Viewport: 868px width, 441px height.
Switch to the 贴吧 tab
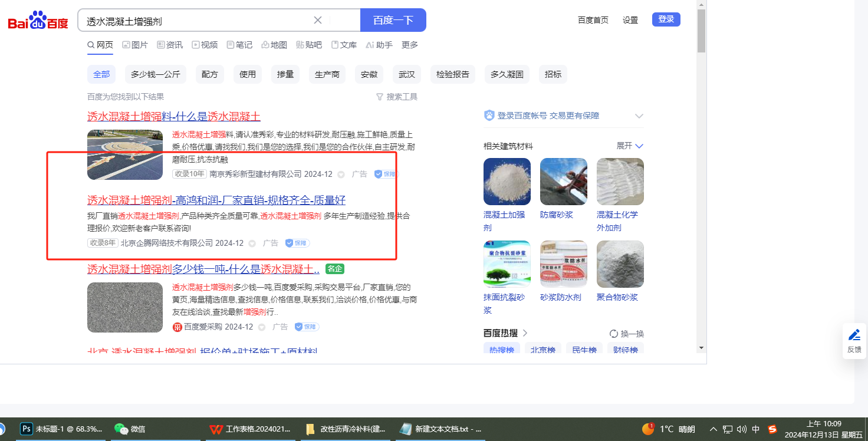309,45
